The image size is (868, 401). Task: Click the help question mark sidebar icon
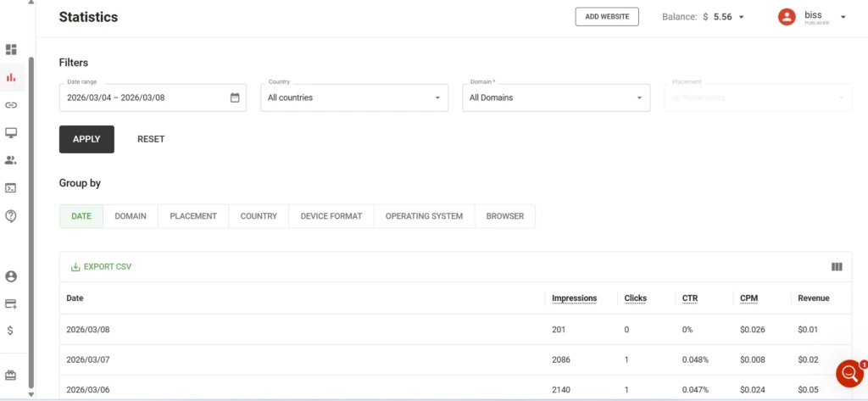pyautogui.click(x=11, y=216)
